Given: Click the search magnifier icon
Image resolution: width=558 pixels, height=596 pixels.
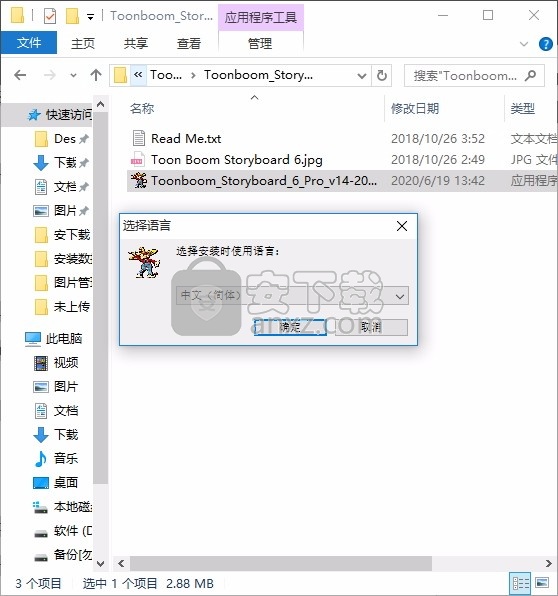Looking at the screenshot, I should click(530, 75).
